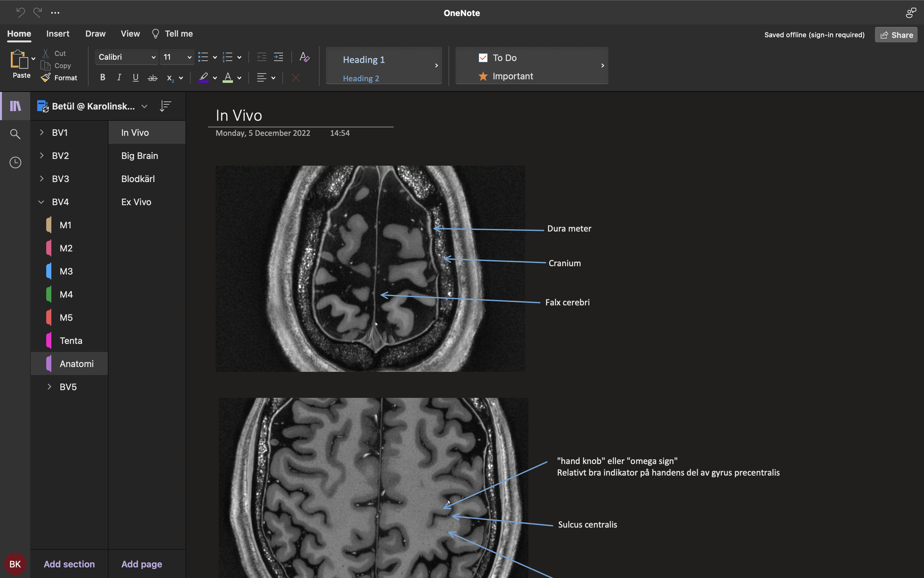This screenshot has width=924, height=578.
Task: Expand the BV2 section group
Action: coord(42,155)
